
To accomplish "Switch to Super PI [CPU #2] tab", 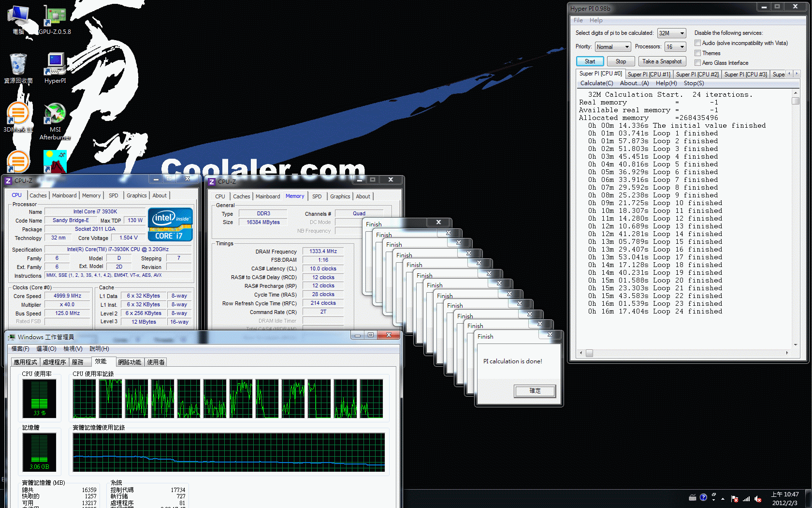I will coord(697,75).
